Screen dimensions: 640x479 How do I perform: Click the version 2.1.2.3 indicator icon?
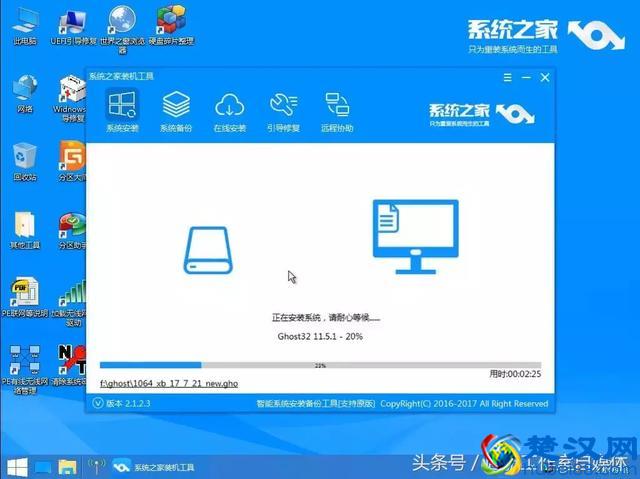[98, 403]
